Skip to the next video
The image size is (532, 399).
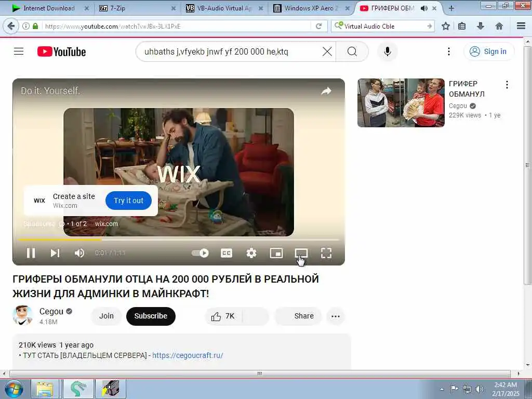tap(55, 253)
